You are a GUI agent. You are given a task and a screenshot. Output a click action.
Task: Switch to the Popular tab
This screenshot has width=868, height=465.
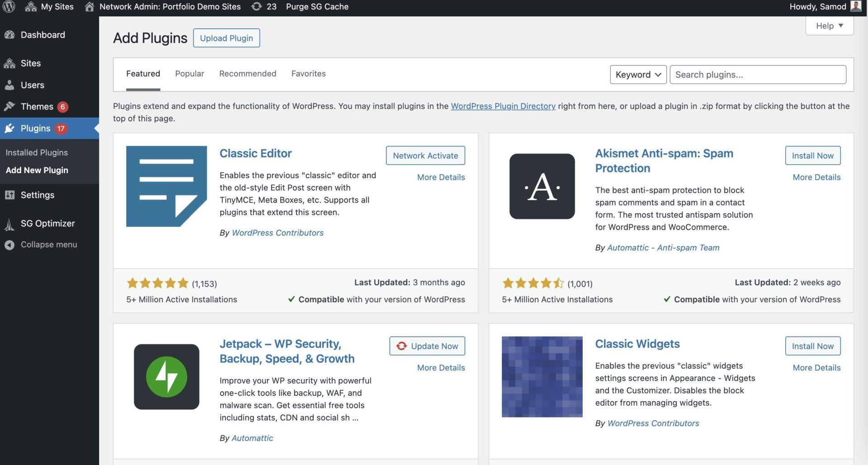(x=189, y=74)
